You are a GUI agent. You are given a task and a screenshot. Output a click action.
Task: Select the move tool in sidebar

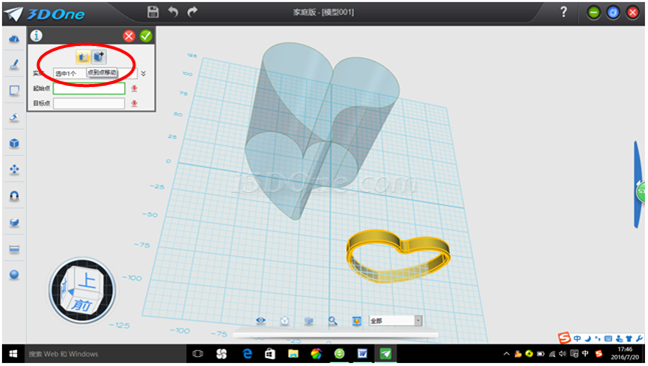point(14,169)
